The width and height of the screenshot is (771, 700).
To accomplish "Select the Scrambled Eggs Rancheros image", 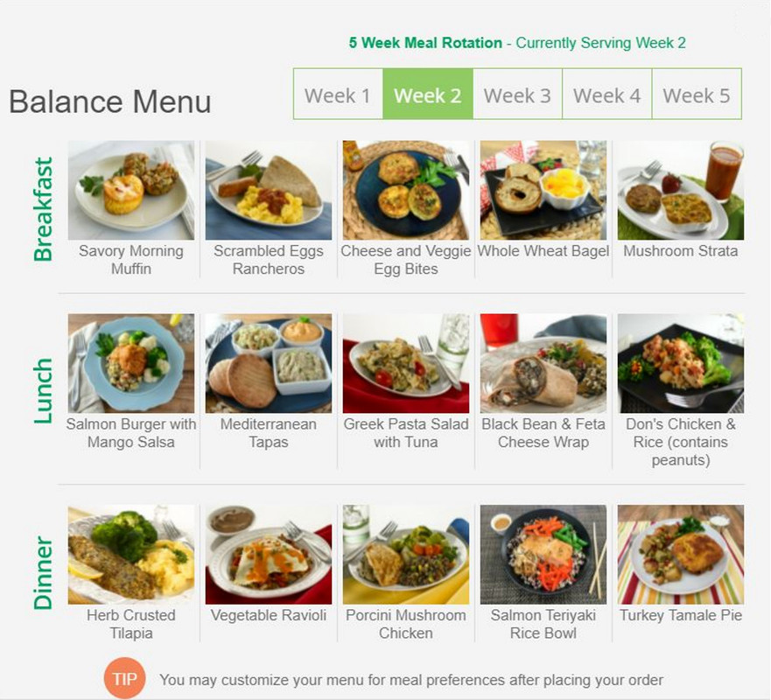I will tap(269, 190).
